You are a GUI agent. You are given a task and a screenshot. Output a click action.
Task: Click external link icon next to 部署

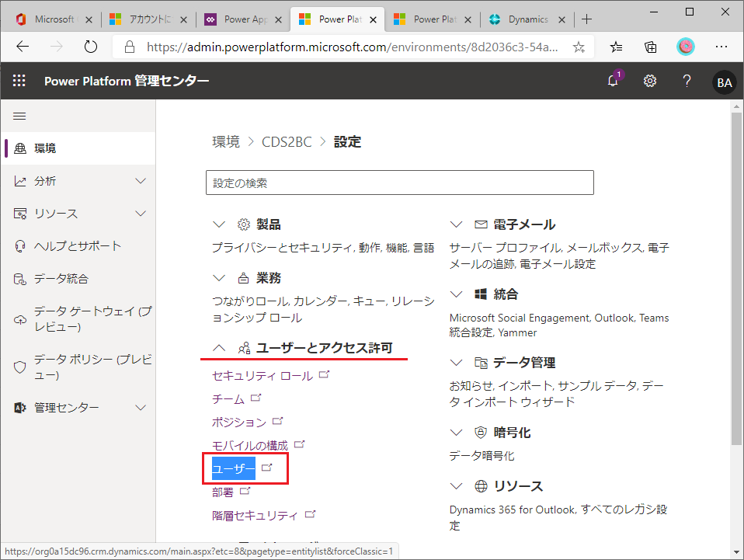coord(245,491)
